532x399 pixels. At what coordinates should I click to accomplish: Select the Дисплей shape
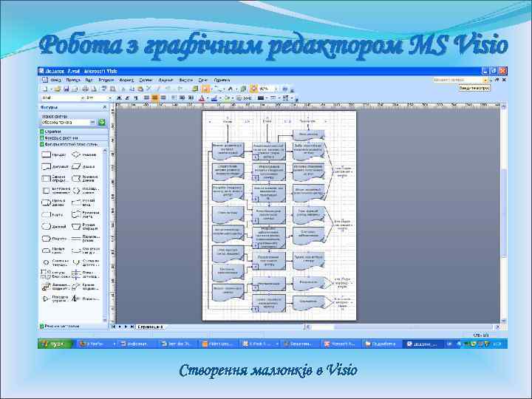[x=54, y=226]
